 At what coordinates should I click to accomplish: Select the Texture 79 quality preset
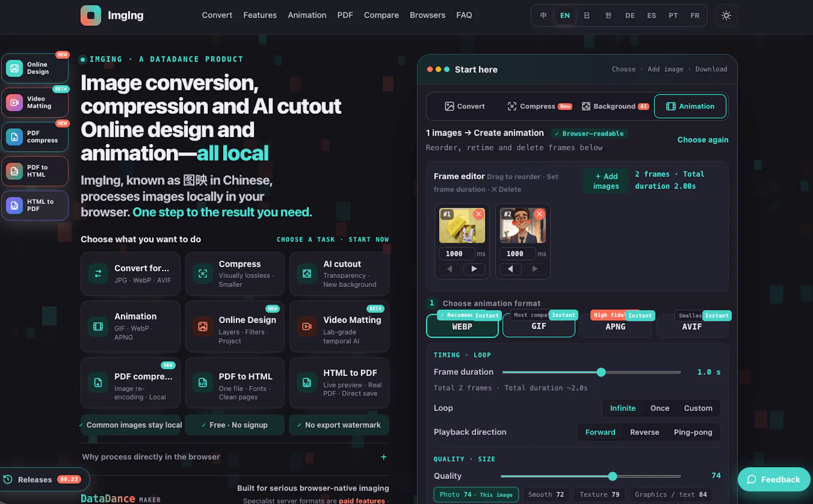pos(600,494)
